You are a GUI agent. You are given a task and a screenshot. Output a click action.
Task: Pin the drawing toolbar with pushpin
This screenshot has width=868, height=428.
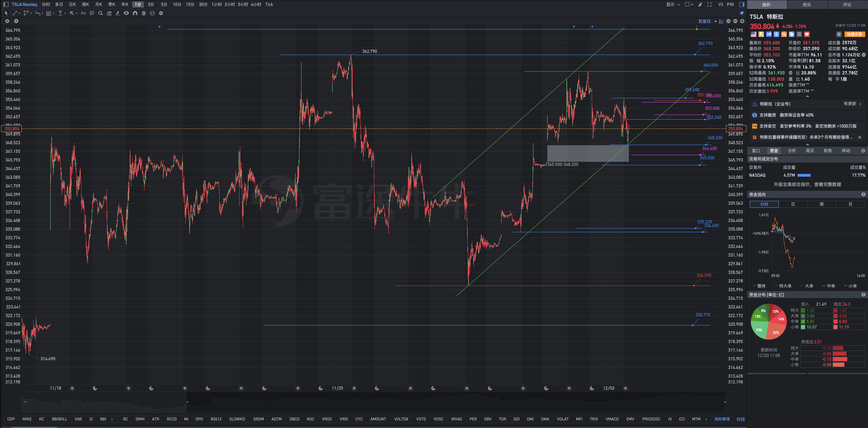(x=742, y=13)
